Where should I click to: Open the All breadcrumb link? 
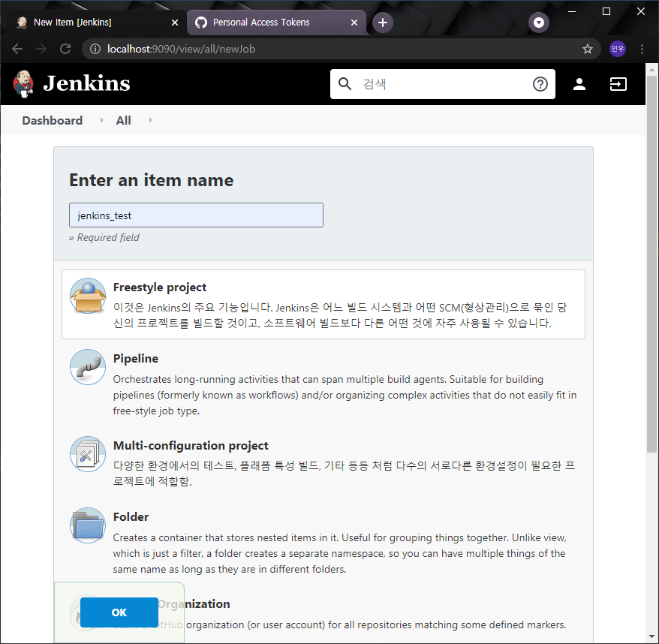coord(123,121)
